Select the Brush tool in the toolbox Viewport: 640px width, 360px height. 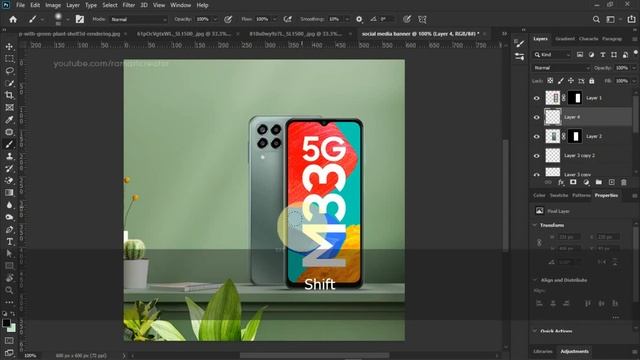[x=9, y=144]
